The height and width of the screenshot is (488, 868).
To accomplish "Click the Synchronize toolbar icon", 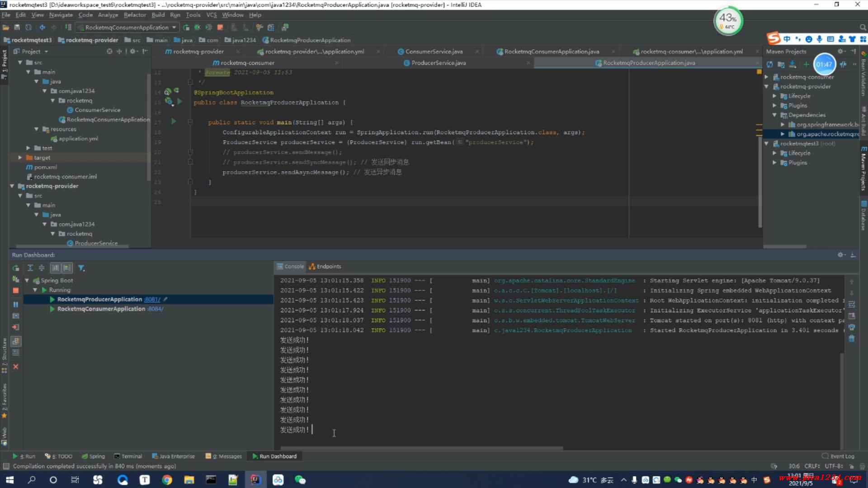I will tap(28, 28).
